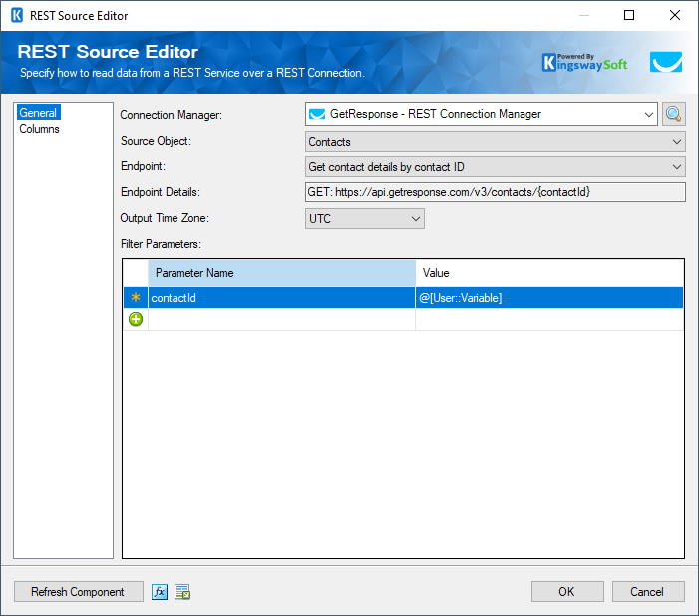699x616 pixels.
Task: Click the Connection Manager label
Action: (172, 115)
